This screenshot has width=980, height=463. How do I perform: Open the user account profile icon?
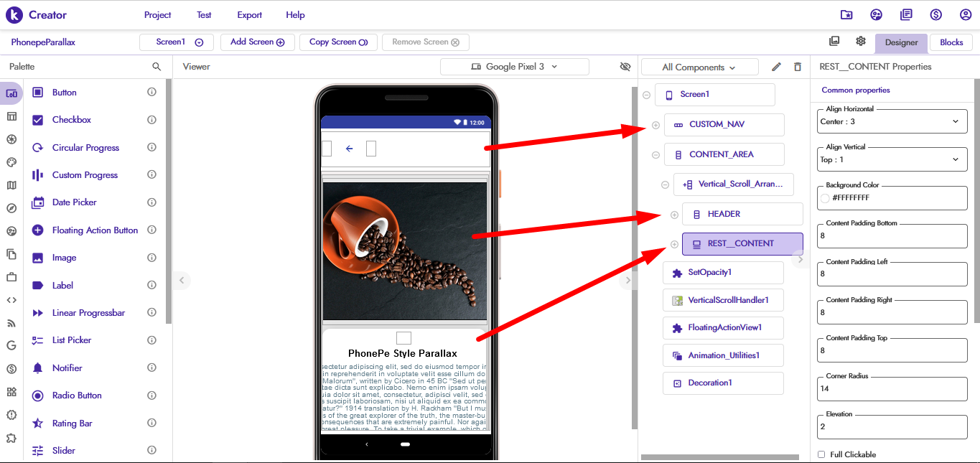click(x=965, y=15)
